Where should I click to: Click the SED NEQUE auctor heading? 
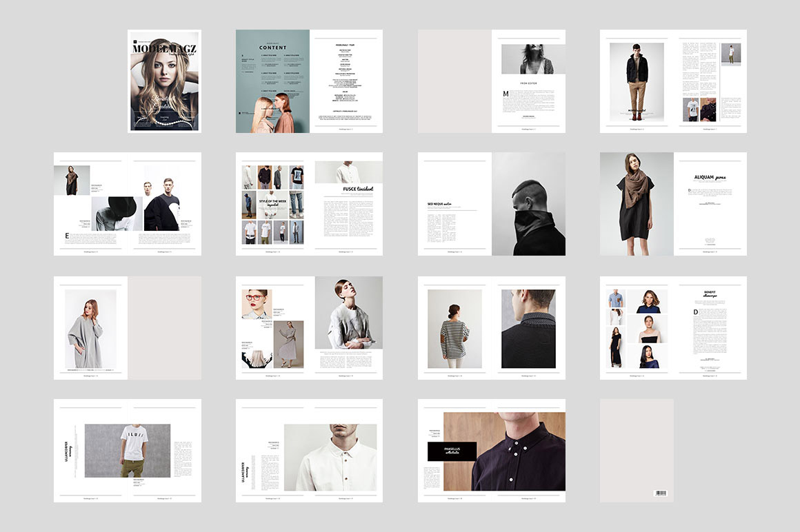[439, 203]
